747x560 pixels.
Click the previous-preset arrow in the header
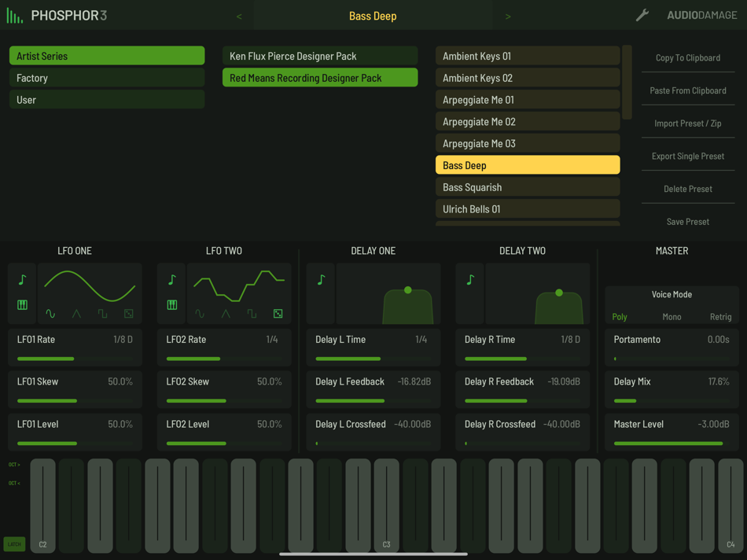click(238, 15)
